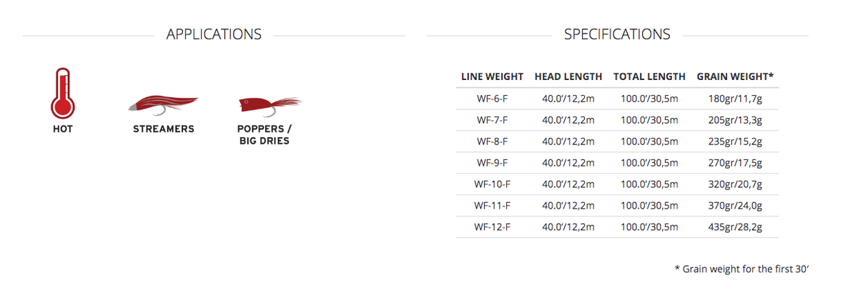This screenshot has width=868, height=298.
Task: Select the HOT label under the thermometer
Action: pos(63,129)
